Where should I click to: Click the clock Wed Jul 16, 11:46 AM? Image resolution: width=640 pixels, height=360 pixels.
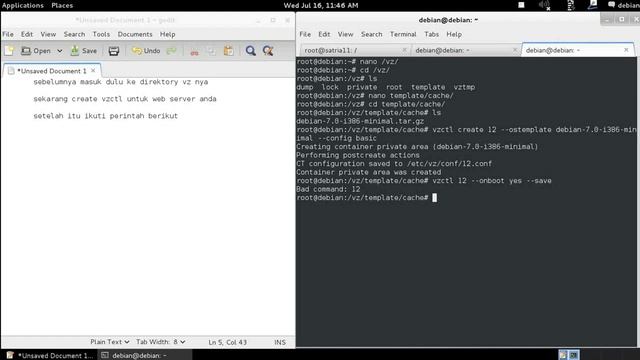click(x=321, y=5)
